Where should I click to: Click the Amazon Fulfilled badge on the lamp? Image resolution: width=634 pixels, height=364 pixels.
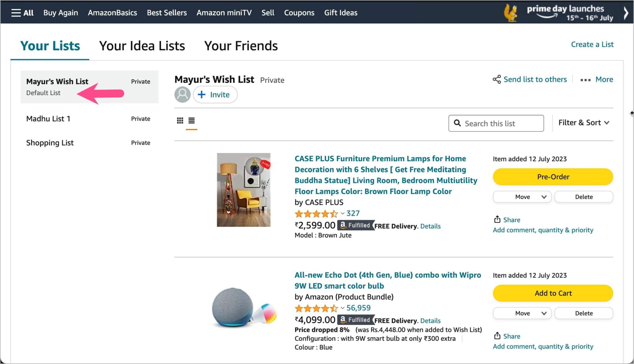click(x=355, y=225)
